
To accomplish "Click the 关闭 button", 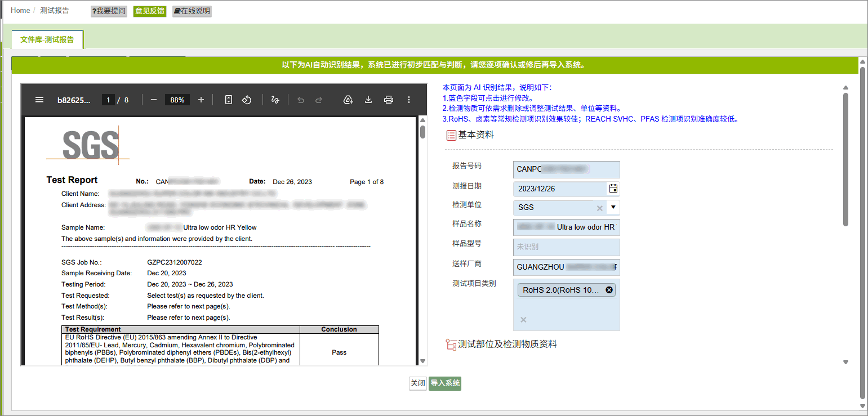I will pyautogui.click(x=418, y=383).
